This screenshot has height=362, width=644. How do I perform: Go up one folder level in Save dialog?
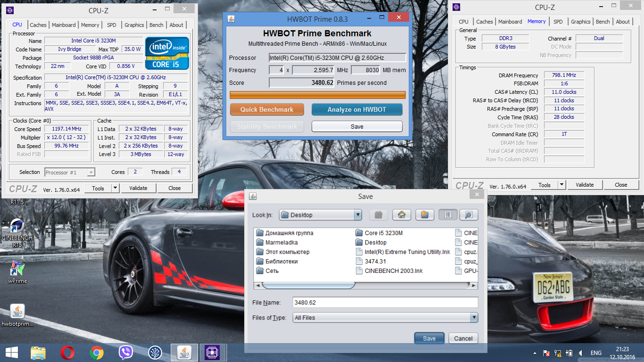378,215
